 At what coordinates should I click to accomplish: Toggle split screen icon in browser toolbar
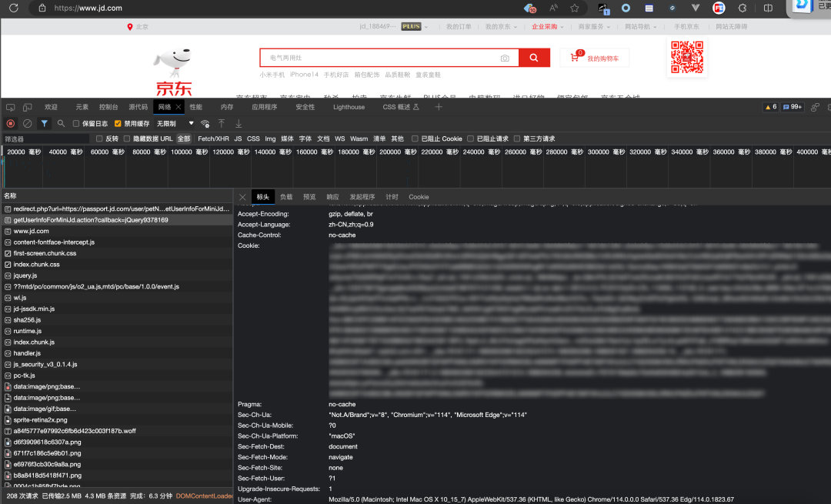pos(768,8)
